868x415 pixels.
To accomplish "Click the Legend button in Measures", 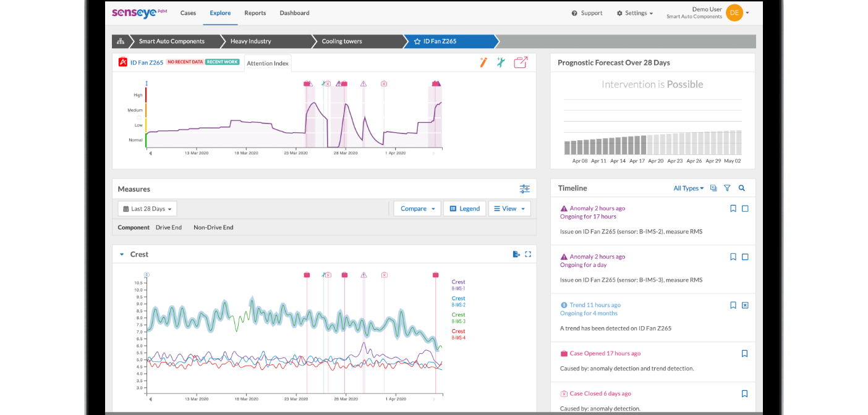I will [464, 208].
